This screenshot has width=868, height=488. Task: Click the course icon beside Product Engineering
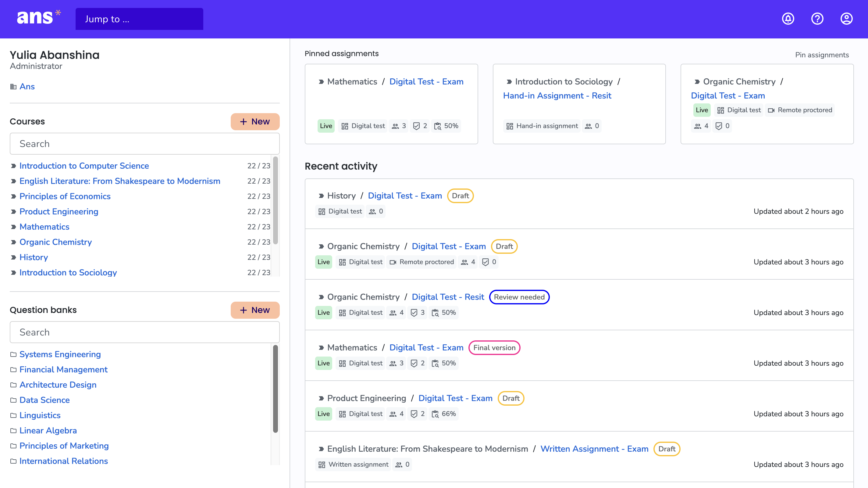[13, 211]
